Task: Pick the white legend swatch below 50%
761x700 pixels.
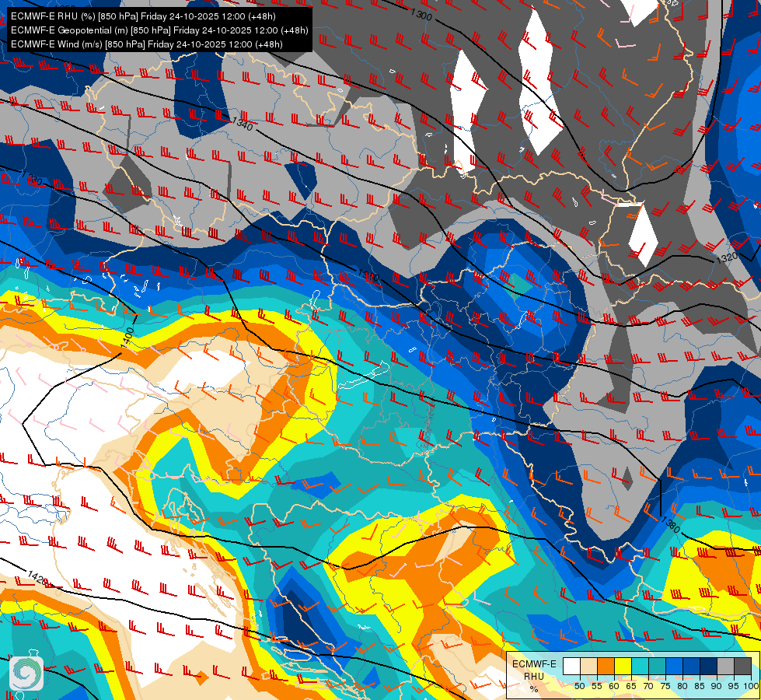Action: 571,666
